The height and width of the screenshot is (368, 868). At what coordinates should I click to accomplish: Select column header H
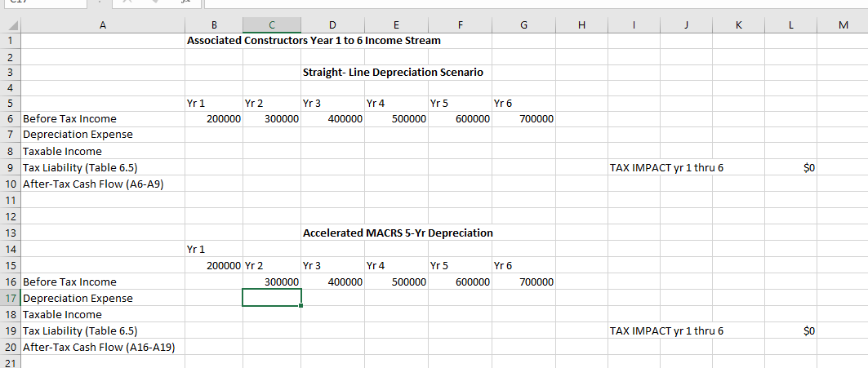[x=581, y=24]
